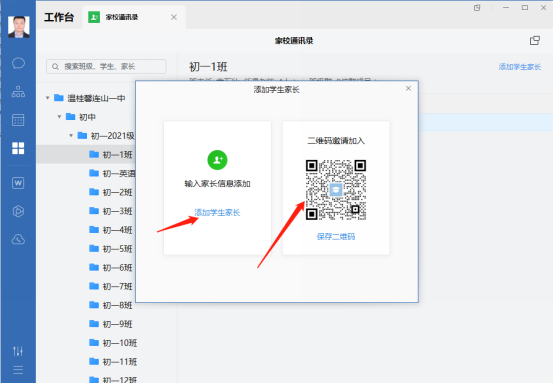Image resolution: width=554 pixels, height=383 pixels.
Task: Open the documents W icon
Action: [18, 183]
